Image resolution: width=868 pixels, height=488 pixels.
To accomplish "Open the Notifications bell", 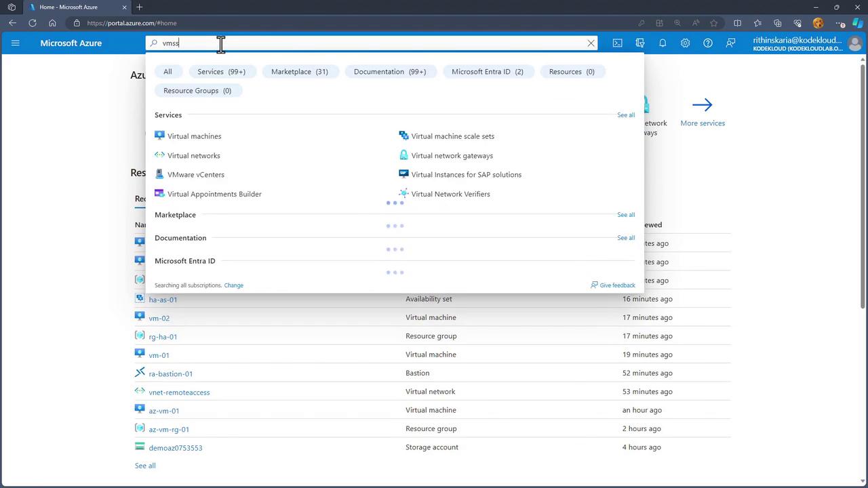I will 663,43.
